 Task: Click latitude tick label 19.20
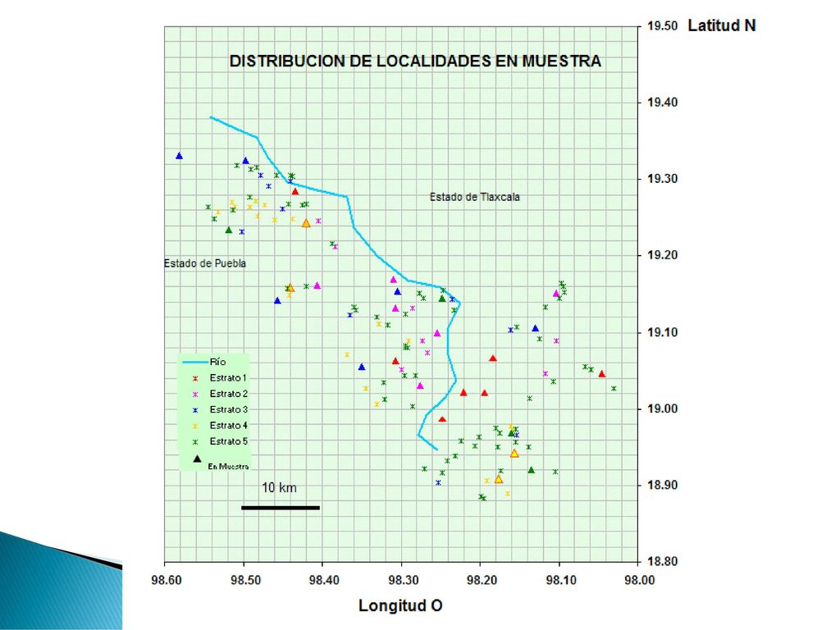(x=663, y=255)
